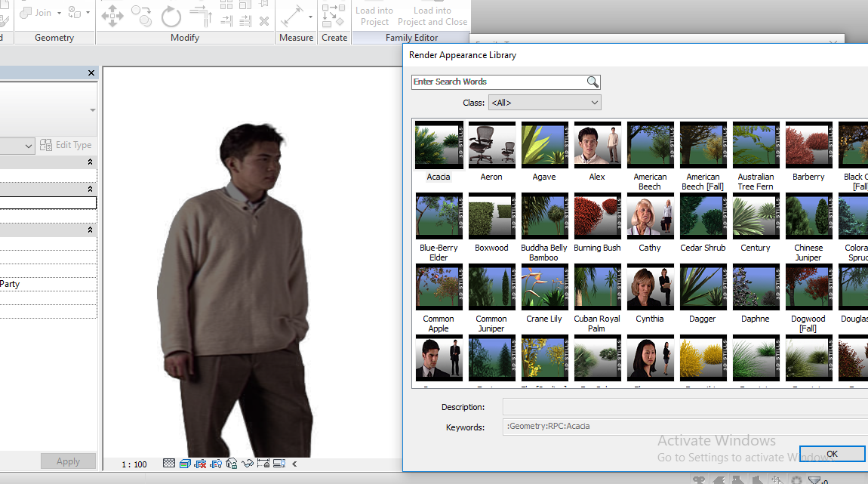The width and height of the screenshot is (868, 484).
Task: Collapse the view control bar chevron
Action: pyautogui.click(x=294, y=464)
